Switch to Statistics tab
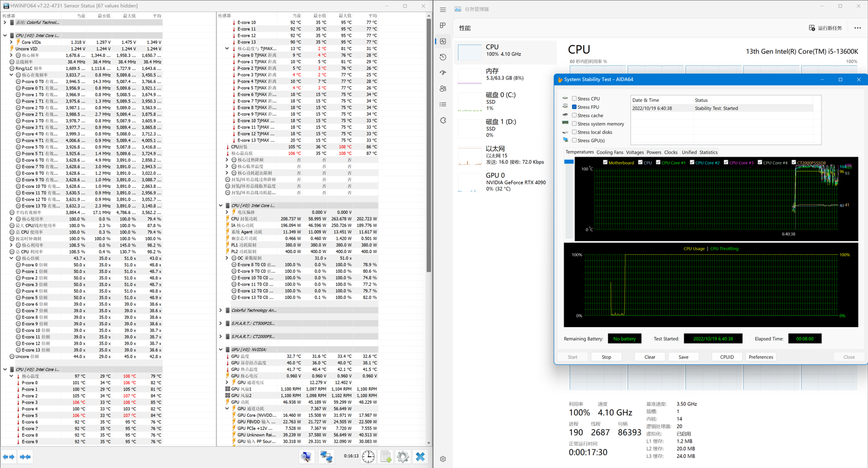The width and height of the screenshot is (868, 468). click(708, 152)
